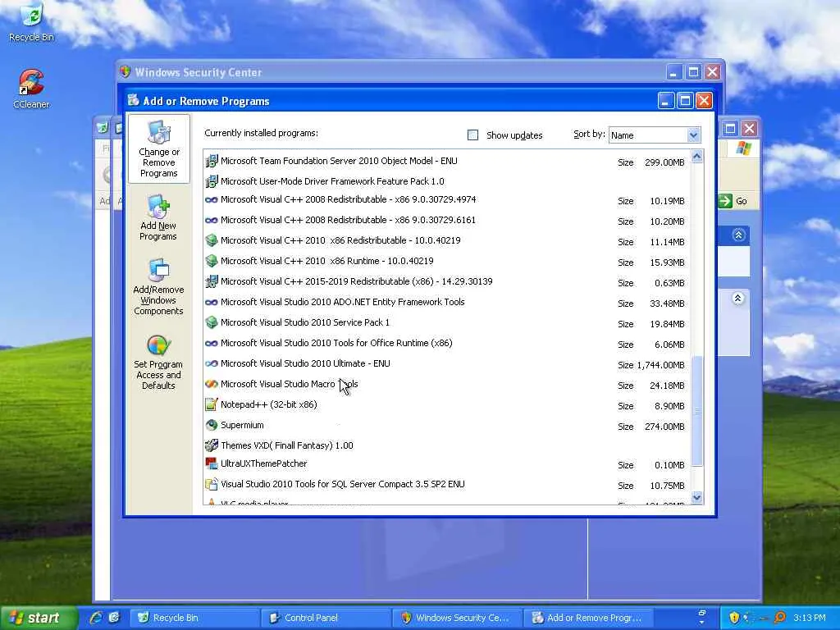Maximize the Windows Security Center window
This screenshot has width=840, height=630.
point(693,72)
